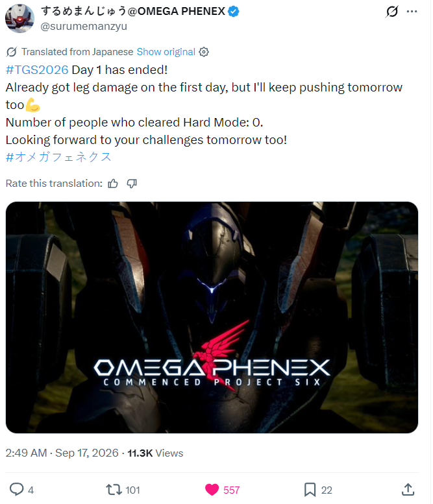Reply to the post via comment icon
Image resolution: width=433 pixels, height=504 pixels.
tap(16, 490)
